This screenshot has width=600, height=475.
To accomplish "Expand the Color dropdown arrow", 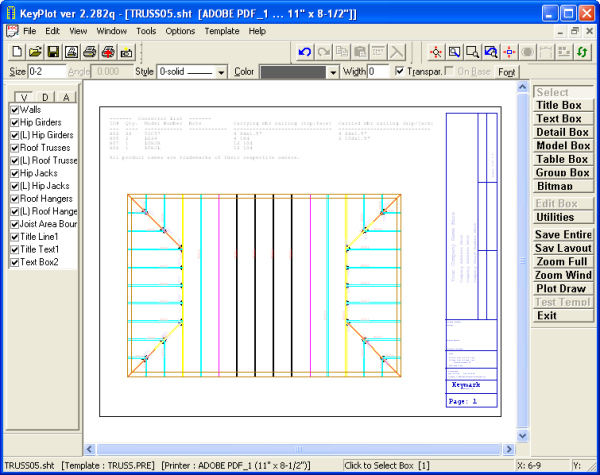I will 333,72.
